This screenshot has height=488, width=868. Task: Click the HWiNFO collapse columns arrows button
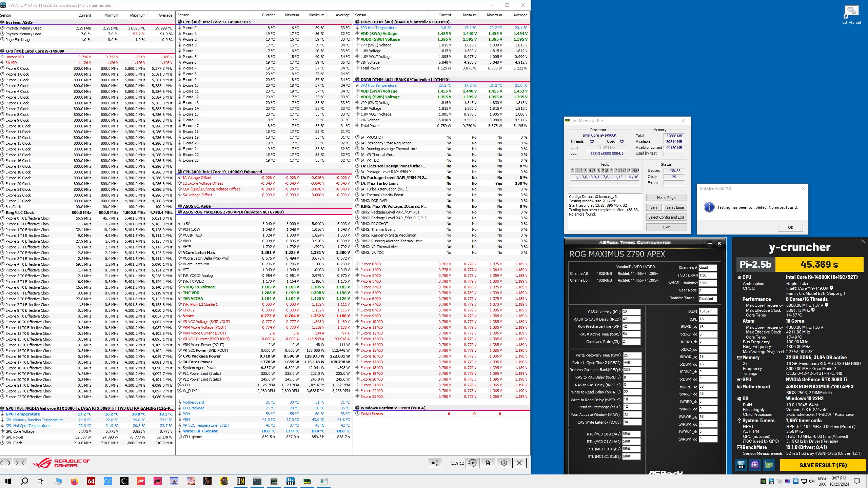click(x=20, y=463)
